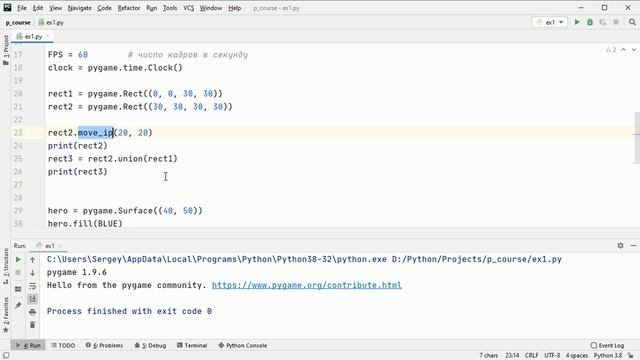Toggle soft-wrap in the run console

point(32,286)
